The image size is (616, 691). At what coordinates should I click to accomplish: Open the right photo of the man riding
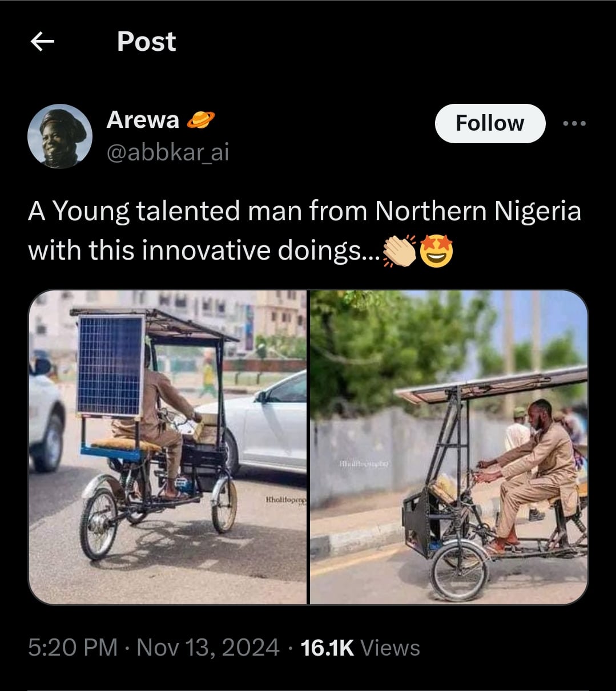pyautogui.click(x=449, y=447)
